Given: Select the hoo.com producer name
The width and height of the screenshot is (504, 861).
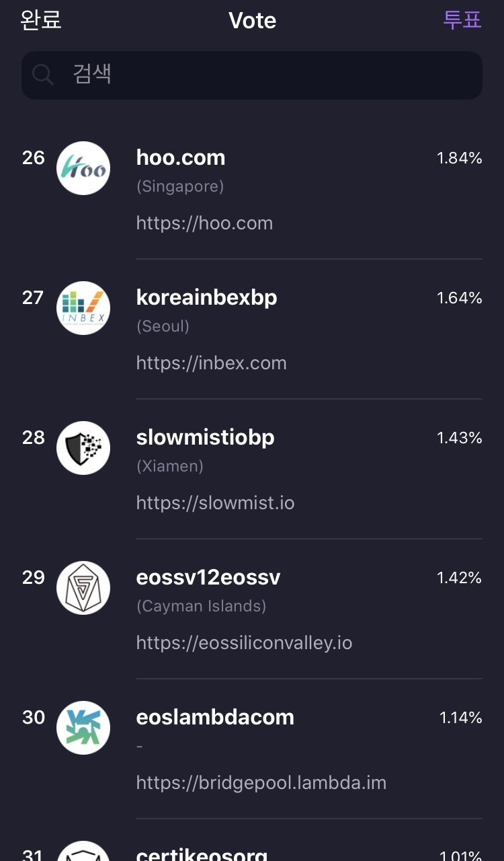Looking at the screenshot, I should point(181,157).
